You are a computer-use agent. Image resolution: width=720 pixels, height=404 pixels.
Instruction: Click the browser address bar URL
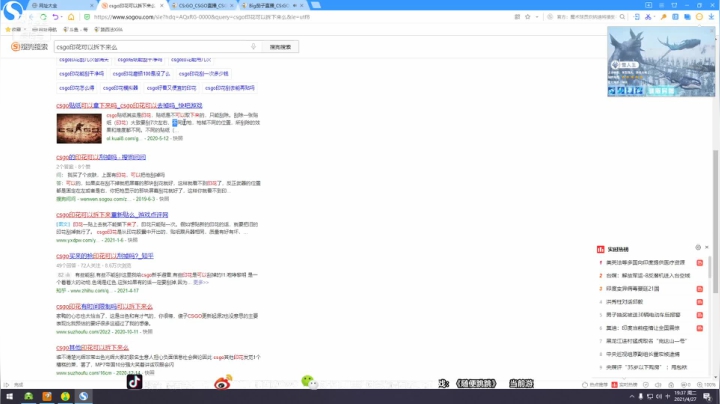click(202, 17)
